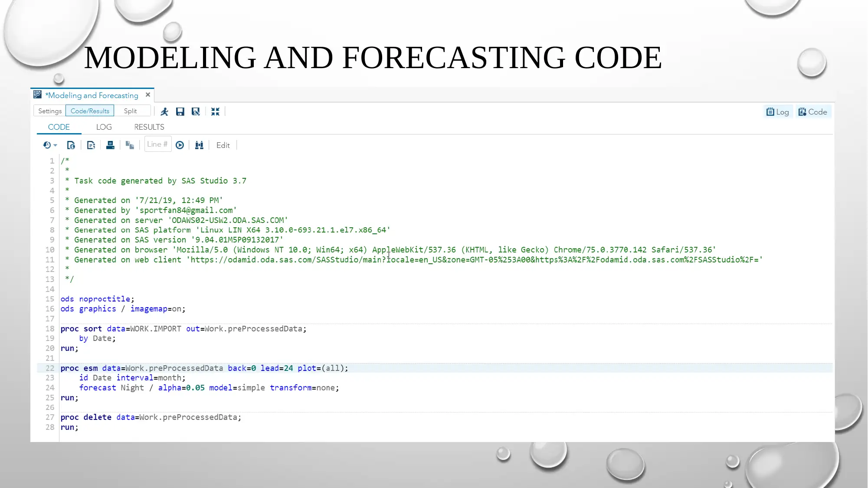Close the Modeling and Forecasting tab
The image size is (868, 488).
148,95
